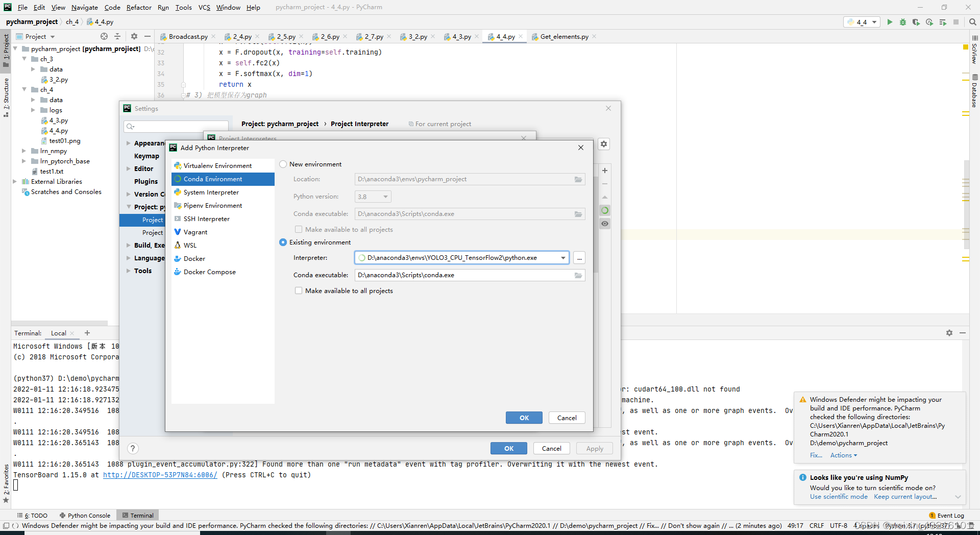Open gear menu in Settings Project Interpreter
980x535 pixels.
(x=604, y=144)
